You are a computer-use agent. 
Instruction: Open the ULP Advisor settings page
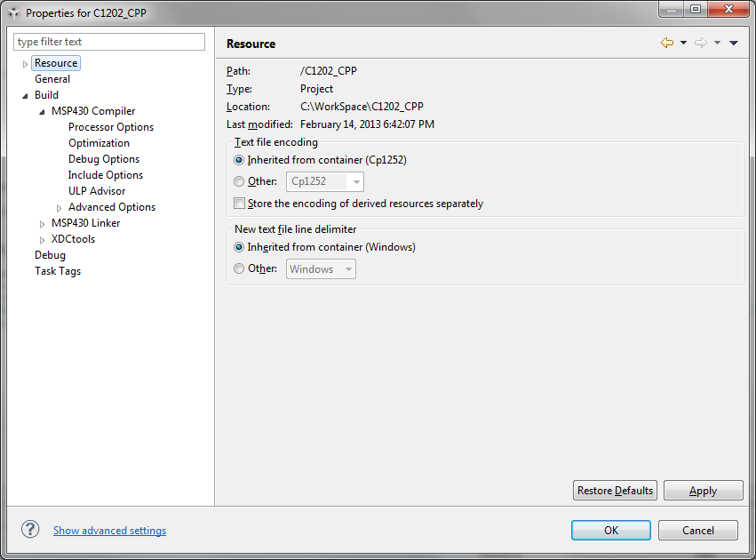coord(97,191)
